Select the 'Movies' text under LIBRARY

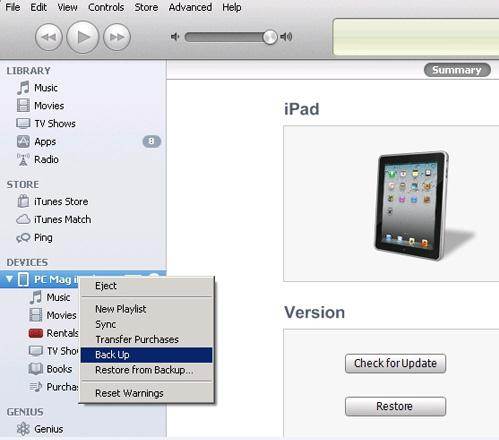[49, 106]
